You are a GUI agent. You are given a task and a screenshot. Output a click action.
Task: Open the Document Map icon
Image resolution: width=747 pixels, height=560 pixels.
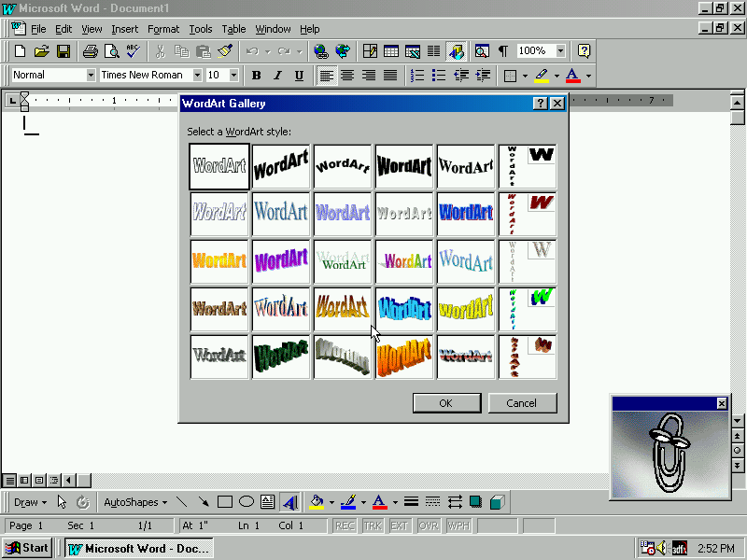(x=482, y=51)
